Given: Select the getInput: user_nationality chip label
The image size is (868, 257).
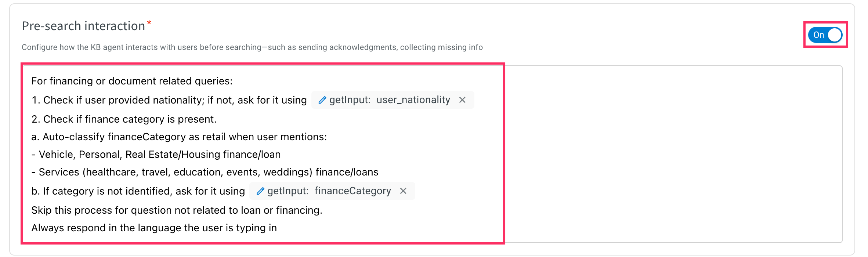Looking at the screenshot, I should click(x=390, y=100).
